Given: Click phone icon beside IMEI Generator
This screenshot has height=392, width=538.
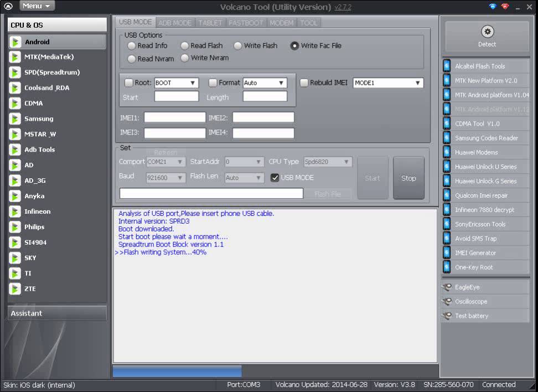Looking at the screenshot, I should (x=447, y=252).
